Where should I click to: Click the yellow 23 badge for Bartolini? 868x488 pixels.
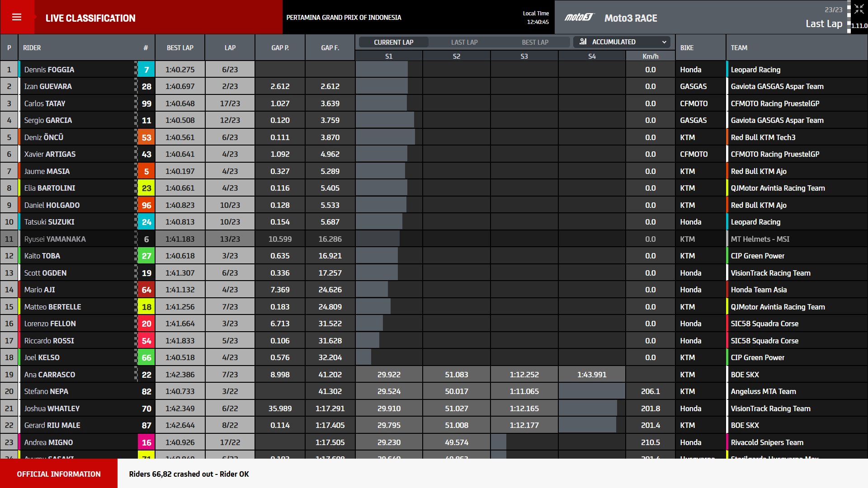[146, 188]
